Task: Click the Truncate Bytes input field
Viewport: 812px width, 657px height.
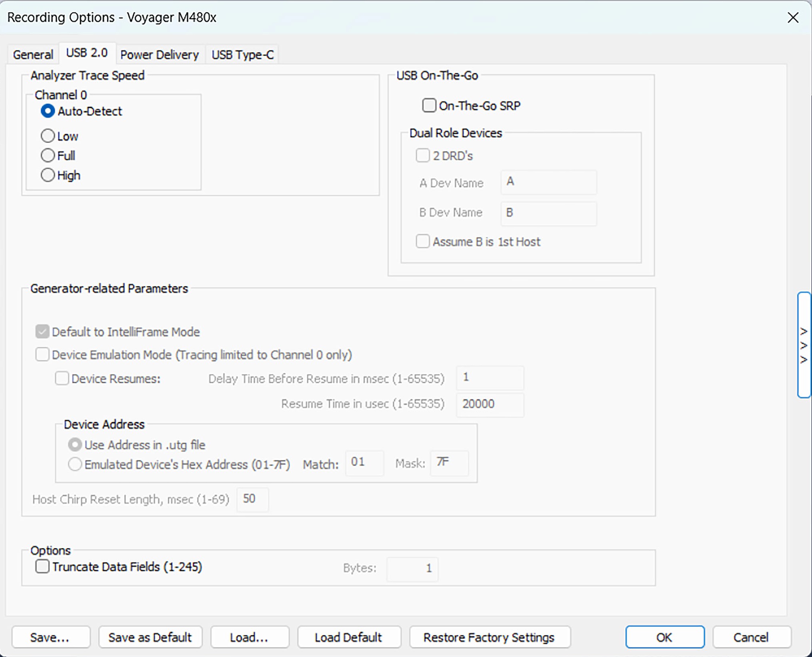Action: coord(412,568)
